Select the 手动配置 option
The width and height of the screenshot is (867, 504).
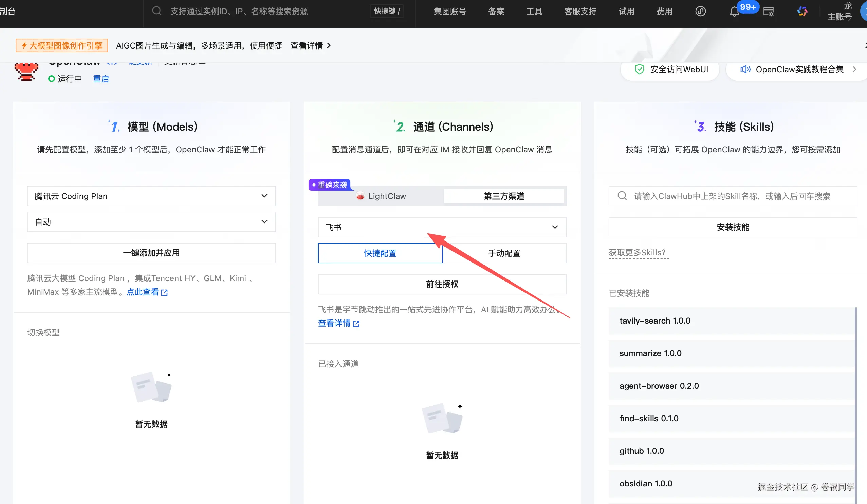tap(504, 253)
